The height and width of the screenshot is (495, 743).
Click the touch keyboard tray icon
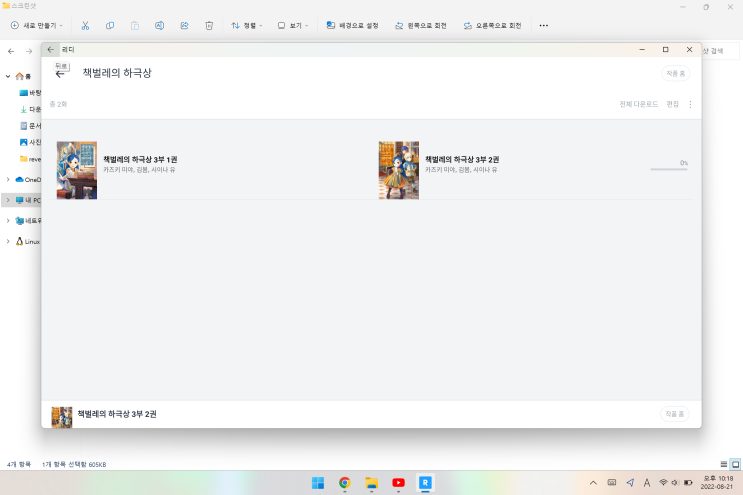(x=612, y=483)
